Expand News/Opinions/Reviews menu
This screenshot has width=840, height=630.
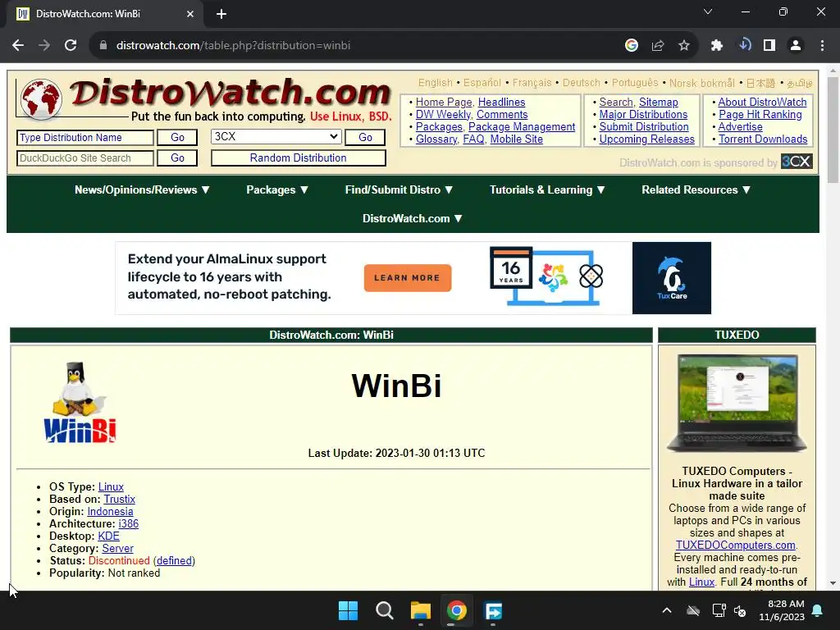(x=142, y=189)
